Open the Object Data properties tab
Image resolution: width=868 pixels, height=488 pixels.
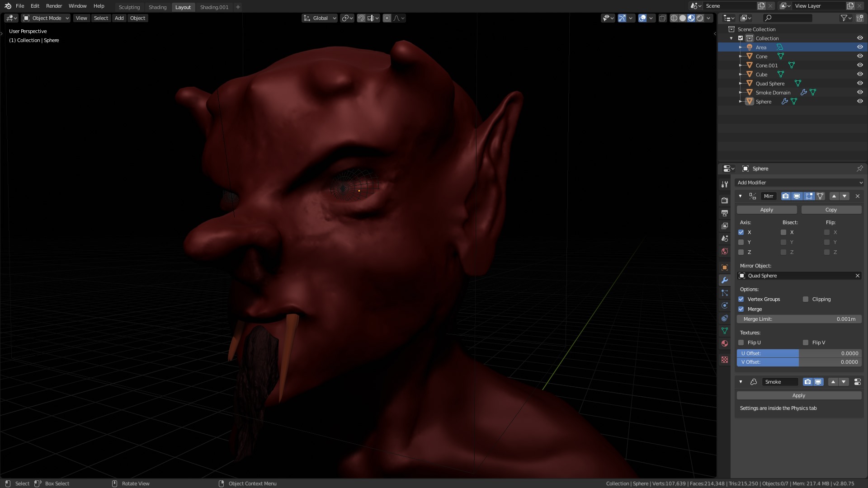pos(725,331)
